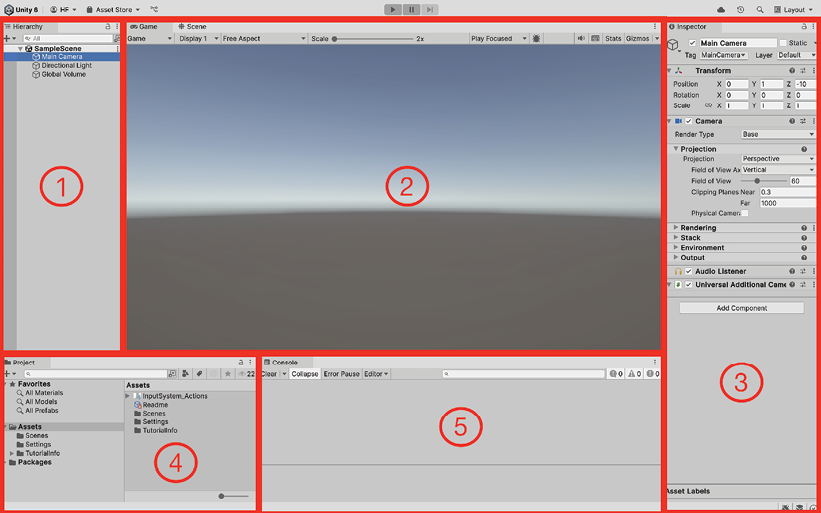
Task: Click the Field of View slider
Action: 764,181
